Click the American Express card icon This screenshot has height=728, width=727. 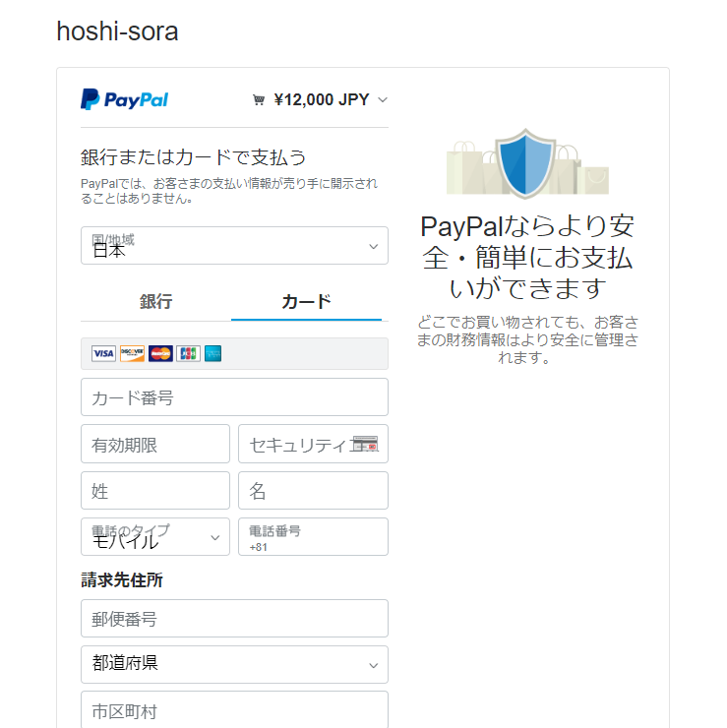coord(213,354)
